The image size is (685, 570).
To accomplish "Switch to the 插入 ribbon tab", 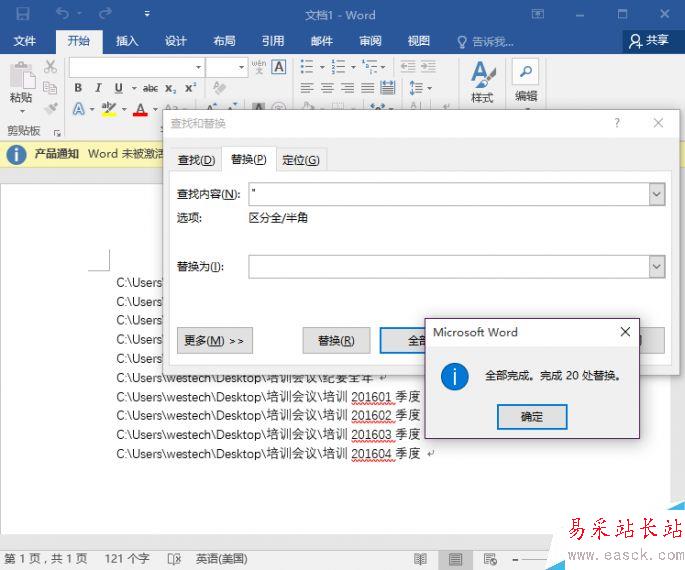I will coord(127,41).
